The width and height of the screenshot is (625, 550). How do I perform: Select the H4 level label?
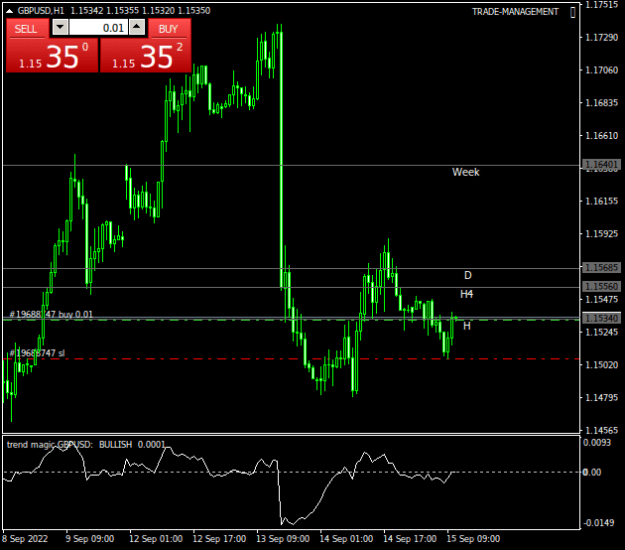[x=466, y=294]
